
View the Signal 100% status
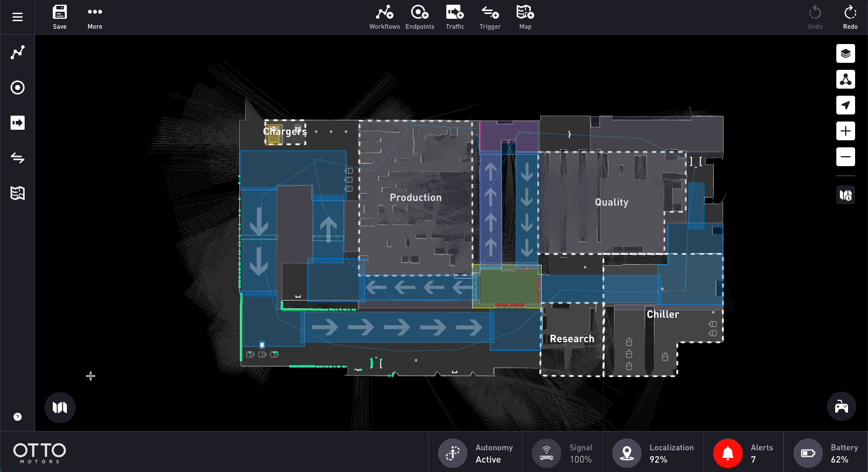[562, 453]
